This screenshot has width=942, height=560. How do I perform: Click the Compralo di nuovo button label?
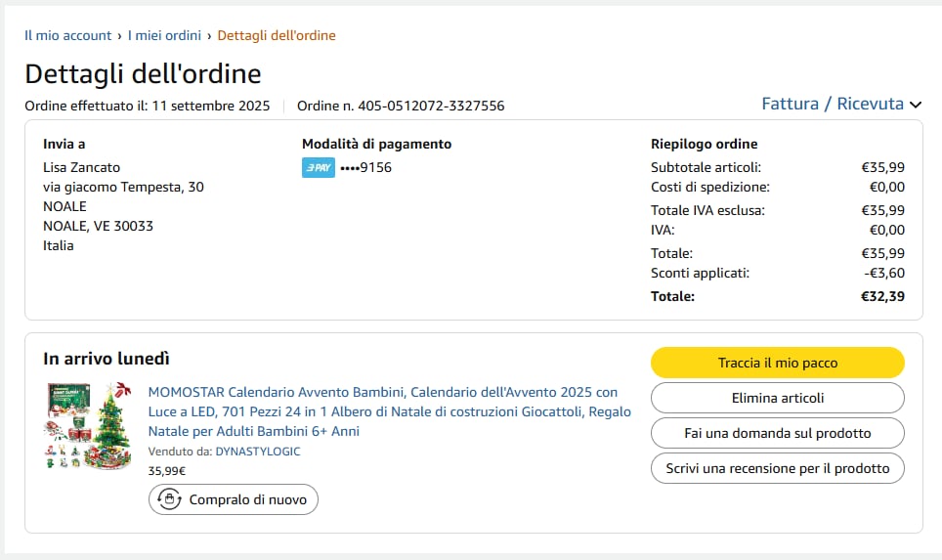(x=248, y=499)
